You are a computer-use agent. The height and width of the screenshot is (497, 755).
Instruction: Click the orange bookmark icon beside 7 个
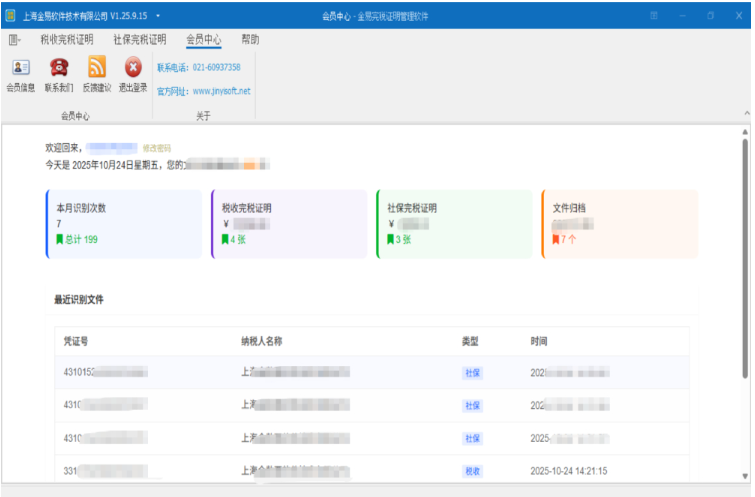(x=556, y=240)
